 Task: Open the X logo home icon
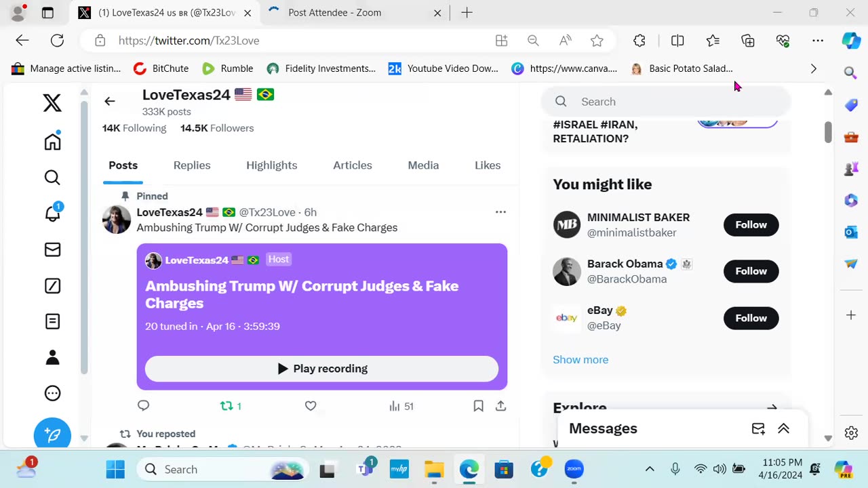point(52,103)
